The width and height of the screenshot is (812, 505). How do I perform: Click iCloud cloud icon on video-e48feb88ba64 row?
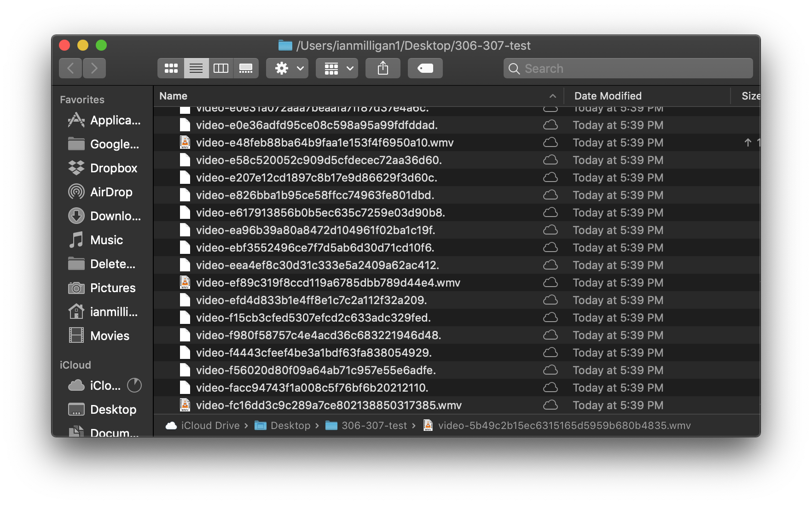tap(551, 142)
